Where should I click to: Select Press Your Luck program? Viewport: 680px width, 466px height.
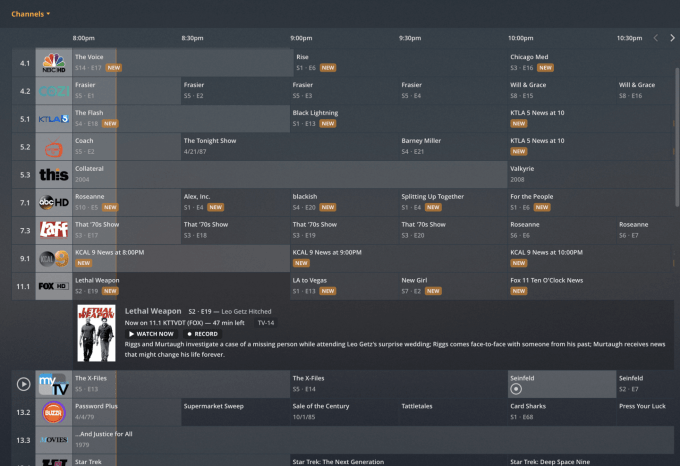(x=644, y=412)
